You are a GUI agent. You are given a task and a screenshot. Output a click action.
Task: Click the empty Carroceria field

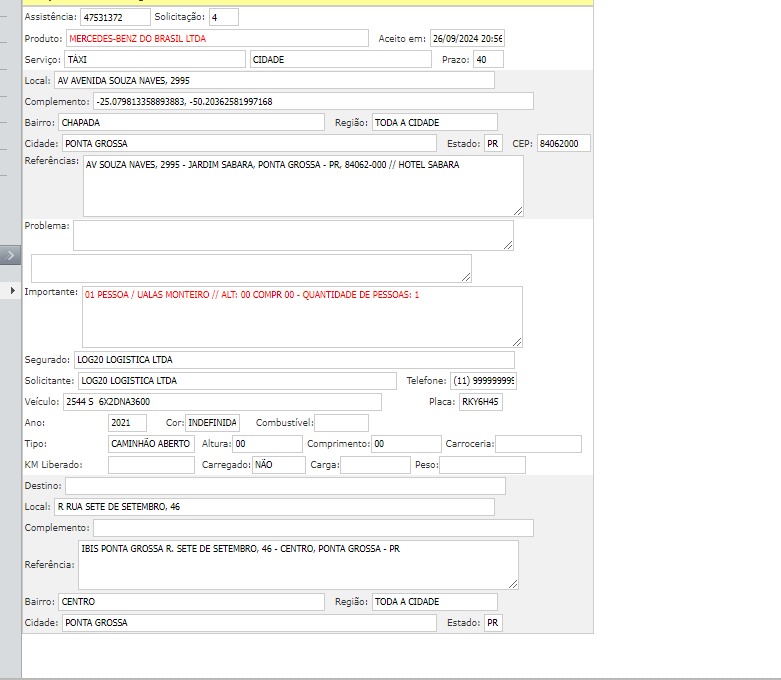(x=538, y=443)
